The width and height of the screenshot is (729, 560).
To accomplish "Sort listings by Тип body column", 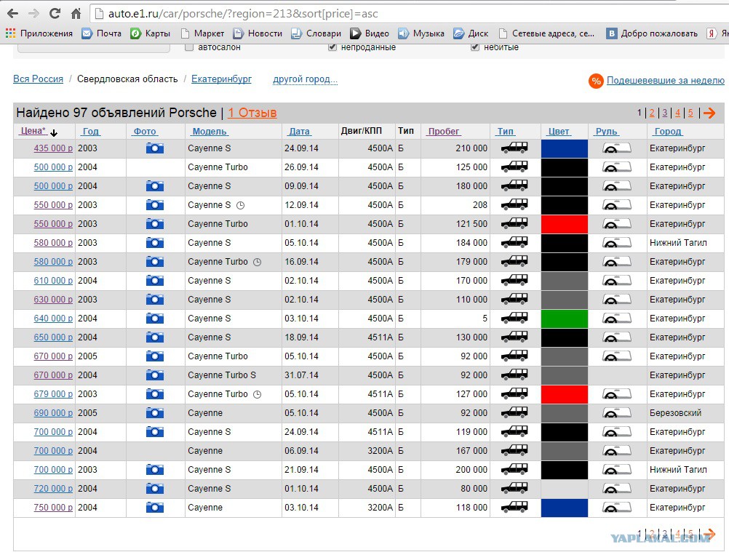I will click(505, 132).
